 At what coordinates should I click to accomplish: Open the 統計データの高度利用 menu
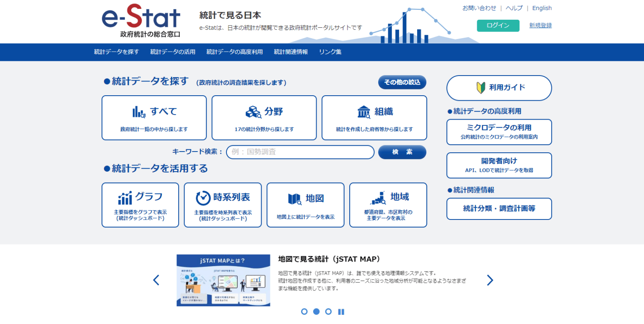point(234,52)
